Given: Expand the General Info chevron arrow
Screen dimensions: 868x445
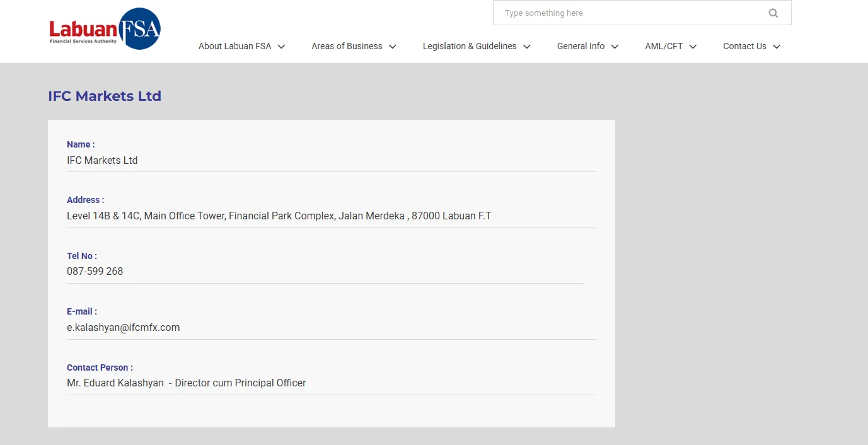Looking at the screenshot, I should tap(615, 47).
